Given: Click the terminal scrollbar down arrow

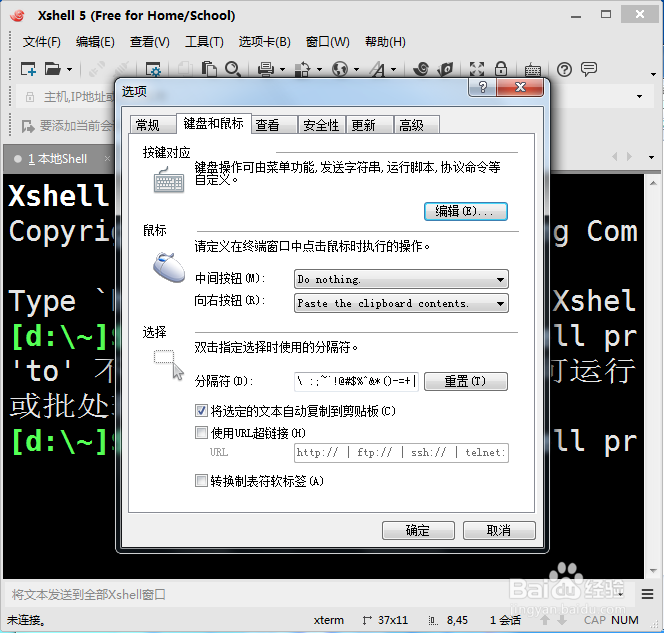Looking at the screenshot, I should 653,571.
